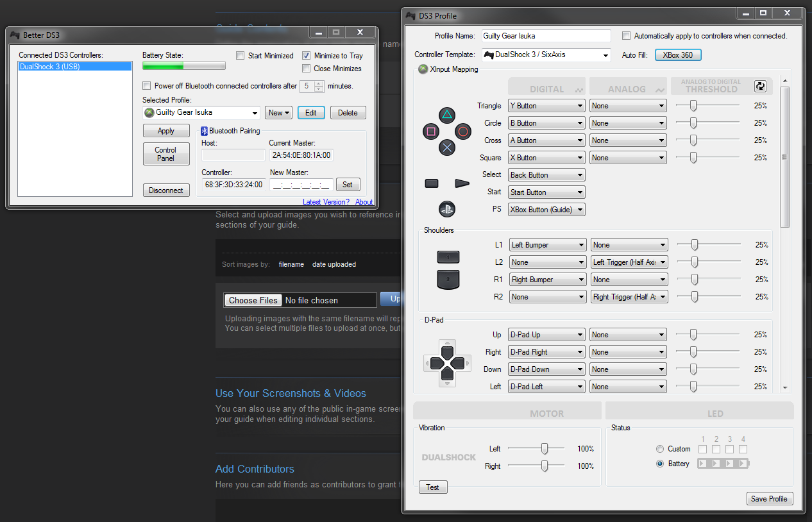Image resolution: width=812 pixels, height=522 pixels.
Task: Sort images by filename on background page
Action: click(x=291, y=264)
